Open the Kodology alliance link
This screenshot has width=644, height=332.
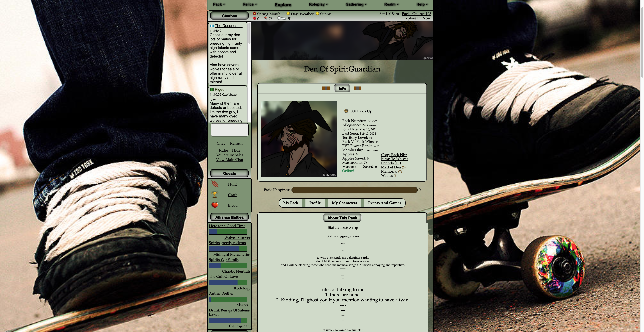coord(242,288)
